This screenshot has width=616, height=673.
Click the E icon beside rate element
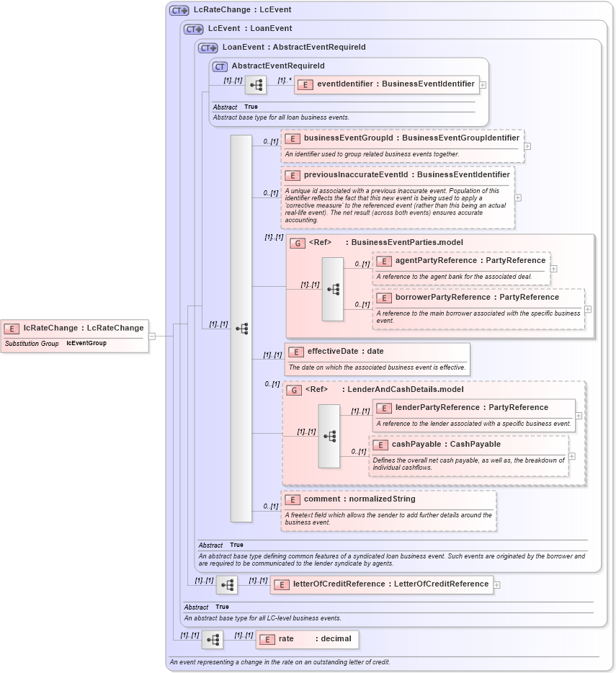(x=267, y=639)
